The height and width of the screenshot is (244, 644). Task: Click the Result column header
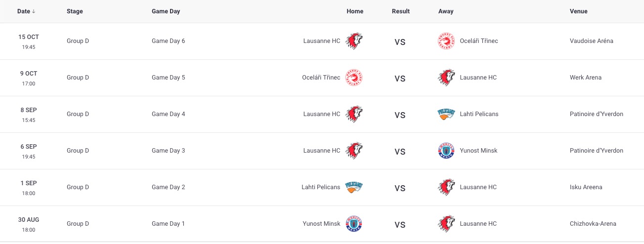click(401, 11)
